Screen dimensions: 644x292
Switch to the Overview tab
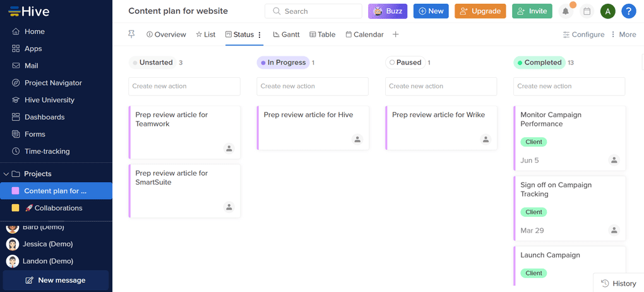(166, 35)
